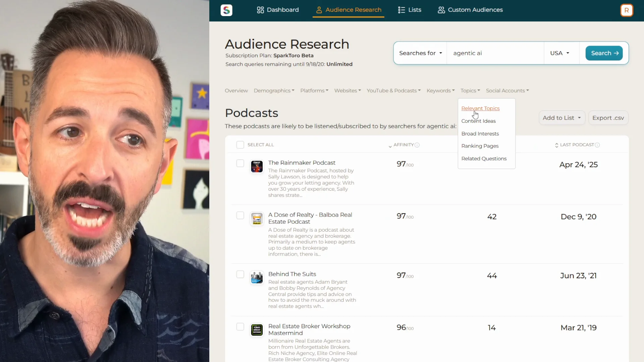This screenshot has width=644, height=362.
Task: Click the SparkToro logo icon
Action: (x=226, y=10)
